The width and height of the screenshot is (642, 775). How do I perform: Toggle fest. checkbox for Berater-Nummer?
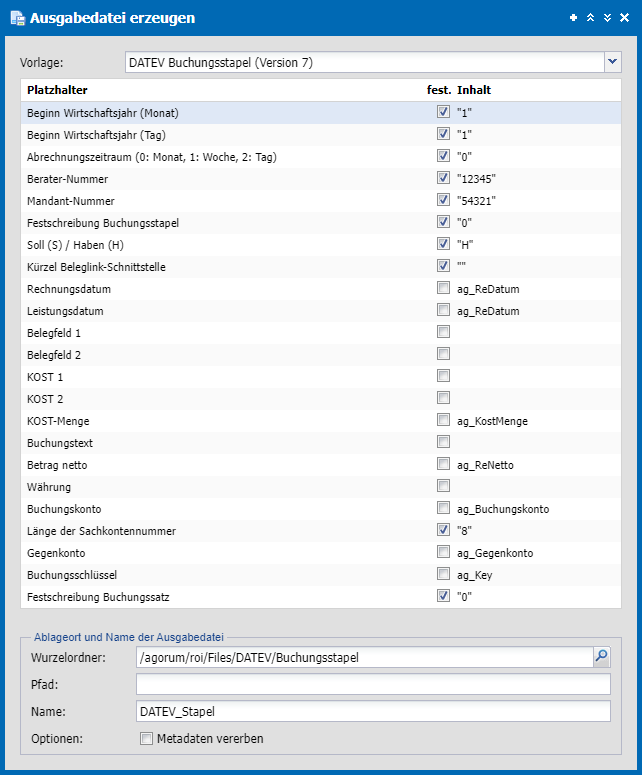[443, 178]
